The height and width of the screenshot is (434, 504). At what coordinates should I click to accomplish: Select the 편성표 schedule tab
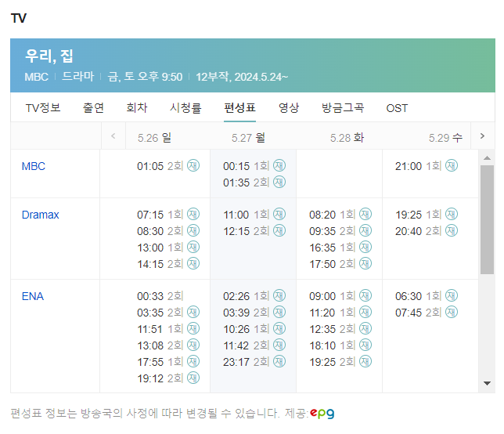pos(239,108)
